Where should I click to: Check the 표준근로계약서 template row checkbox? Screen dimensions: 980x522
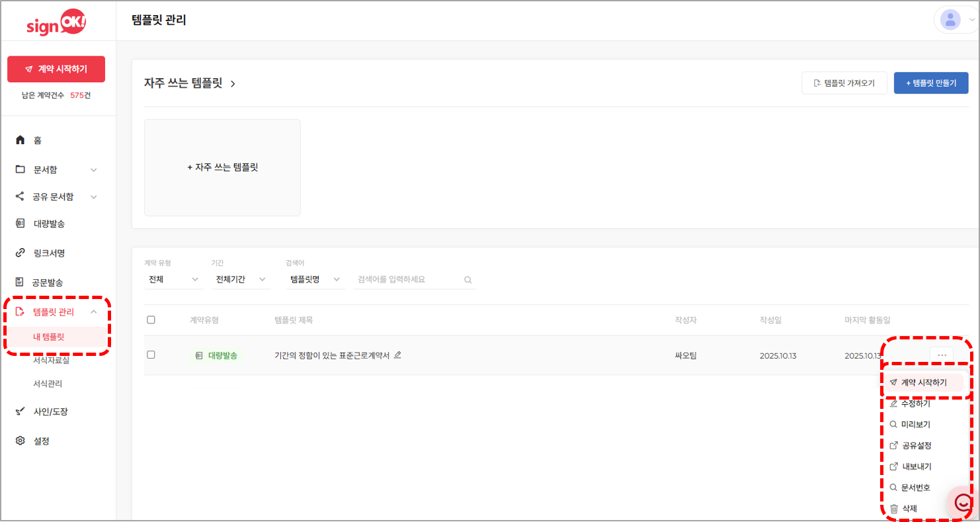(151, 355)
